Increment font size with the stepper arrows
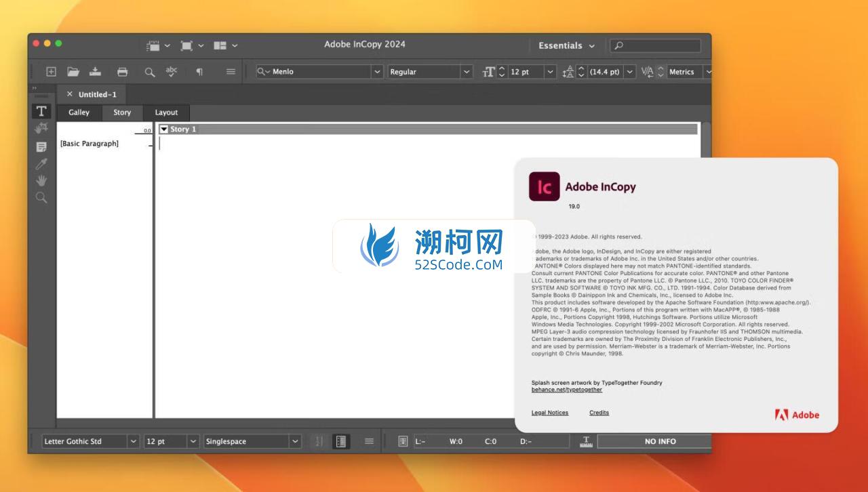The height and width of the screenshot is (492, 868). (502, 72)
